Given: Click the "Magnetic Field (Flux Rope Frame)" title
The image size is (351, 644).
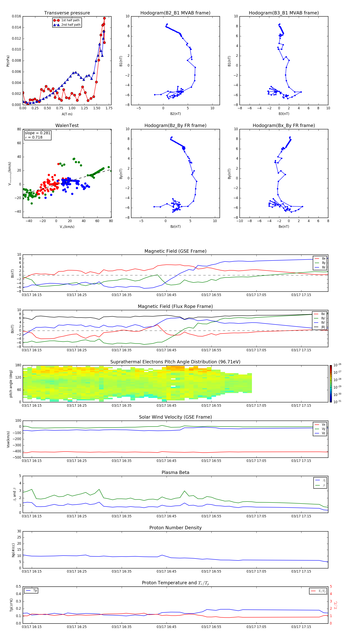Looking at the screenshot, I should (x=175, y=306).
